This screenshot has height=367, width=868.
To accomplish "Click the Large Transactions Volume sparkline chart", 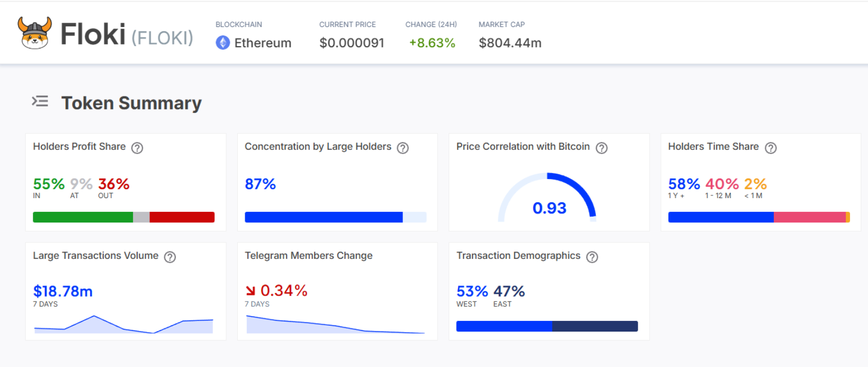I will pos(123,324).
